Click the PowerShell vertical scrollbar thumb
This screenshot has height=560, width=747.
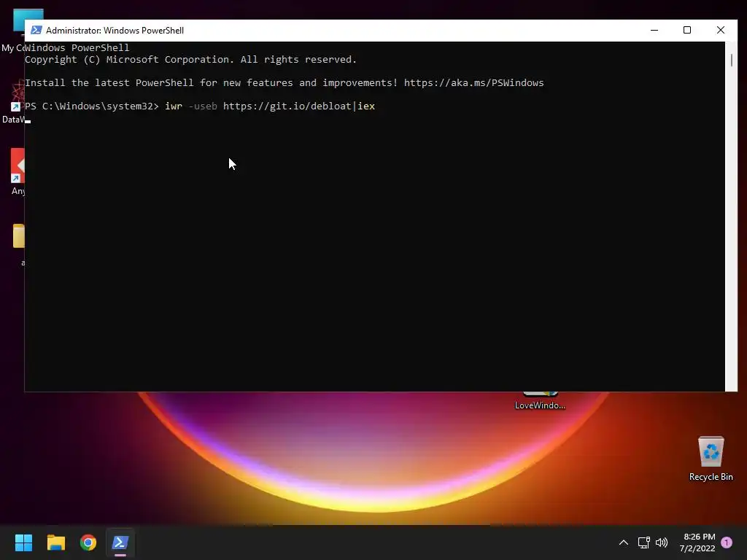pos(731,60)
